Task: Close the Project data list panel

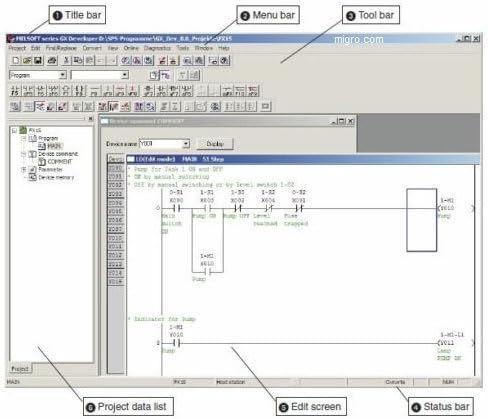Action: 90,119
